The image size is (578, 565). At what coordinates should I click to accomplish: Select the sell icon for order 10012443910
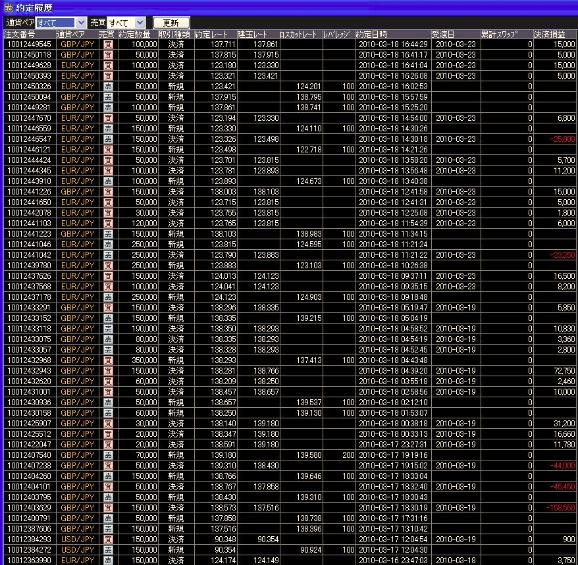coord(108,181)
